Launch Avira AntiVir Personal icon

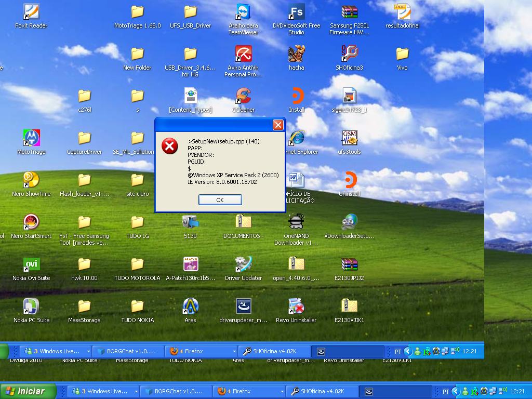tap(243, 54)
